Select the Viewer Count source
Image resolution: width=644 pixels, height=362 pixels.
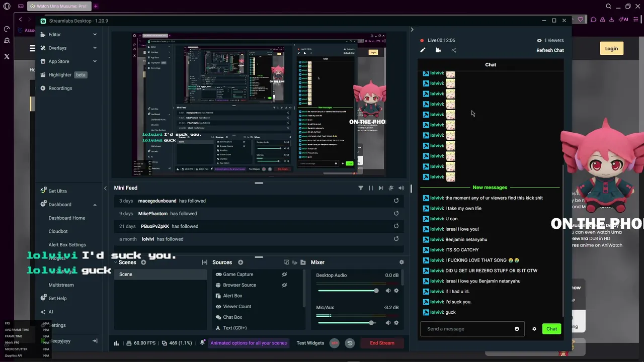point(237,307)
